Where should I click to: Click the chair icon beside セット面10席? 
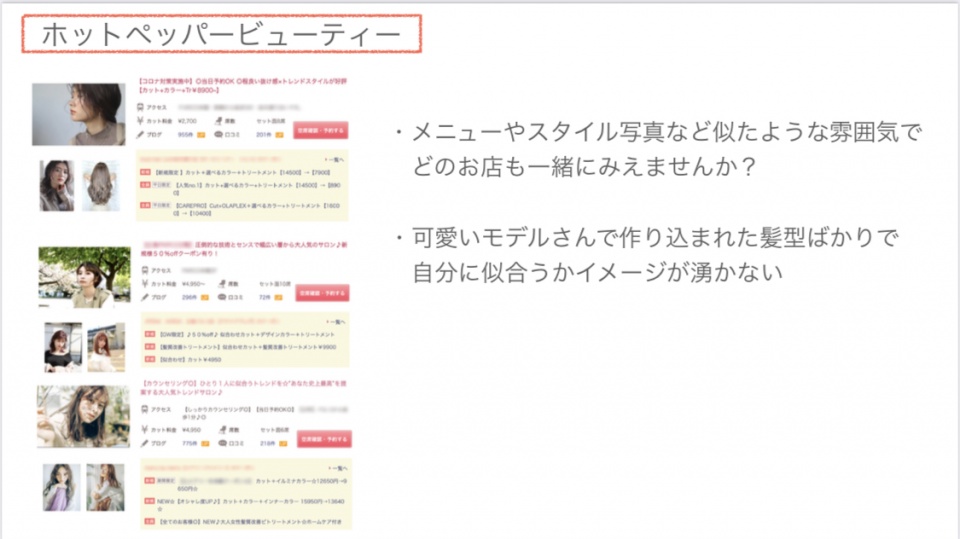click(222, 284)
